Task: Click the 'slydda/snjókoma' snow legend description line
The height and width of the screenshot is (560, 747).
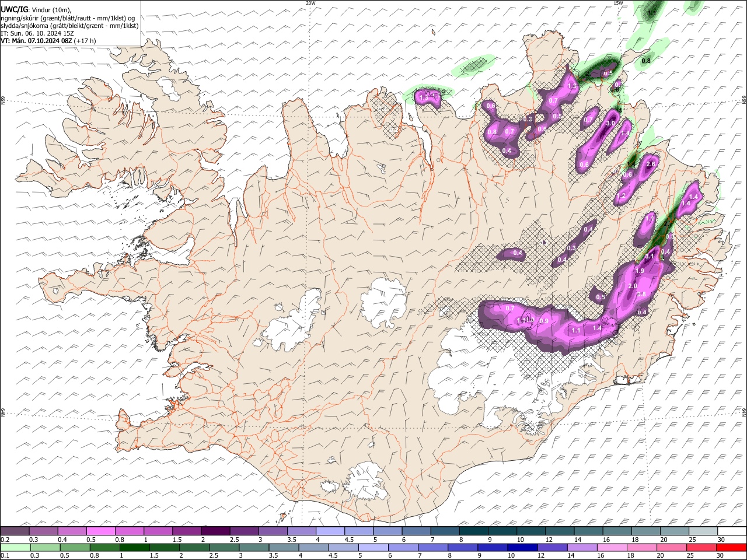Action: (x=69, y=26)
